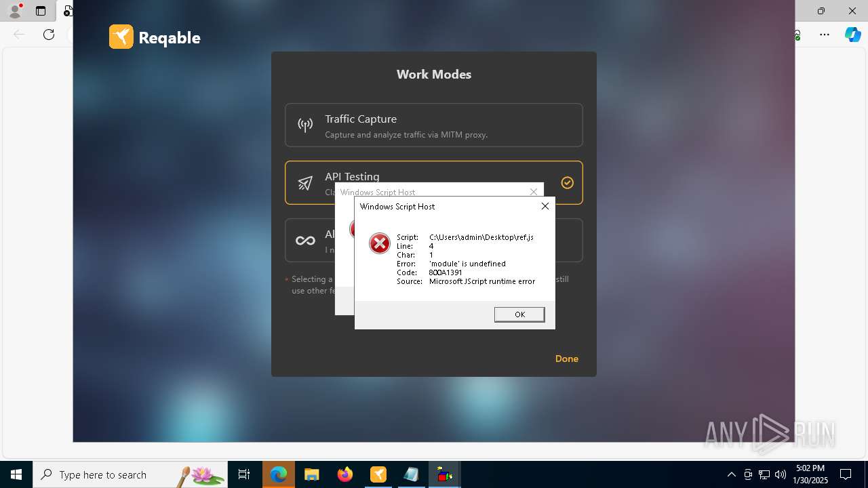Click the Traffic Capture antenna icon
The height and width of the screenshot is (488, 868).
point(305,125)
